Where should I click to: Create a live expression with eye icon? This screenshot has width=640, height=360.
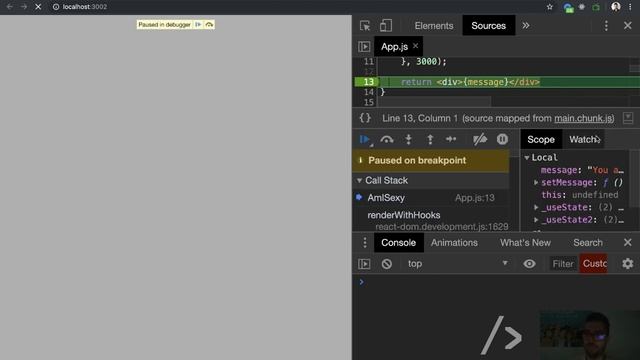(x=529, y=264)
